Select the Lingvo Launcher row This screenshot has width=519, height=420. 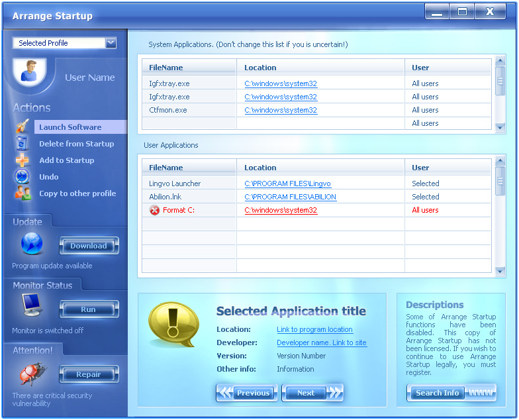coord(175,184)
